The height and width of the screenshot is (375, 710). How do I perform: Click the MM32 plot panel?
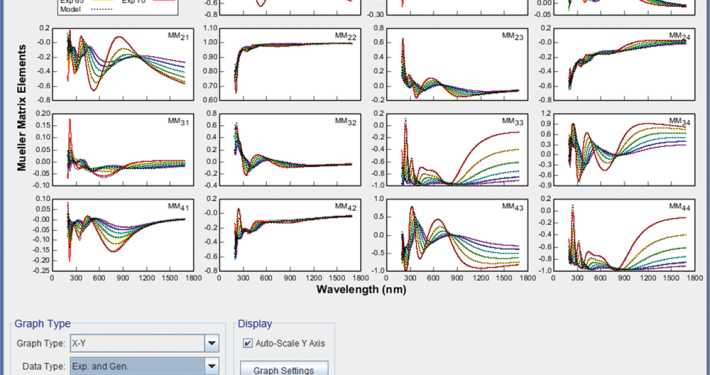(x=290, y=149)
